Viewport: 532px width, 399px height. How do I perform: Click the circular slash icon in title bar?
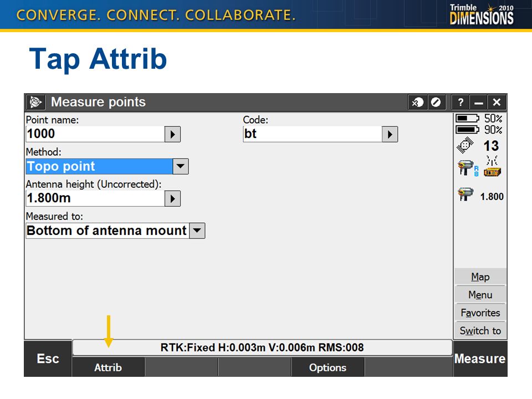point(436,102)
